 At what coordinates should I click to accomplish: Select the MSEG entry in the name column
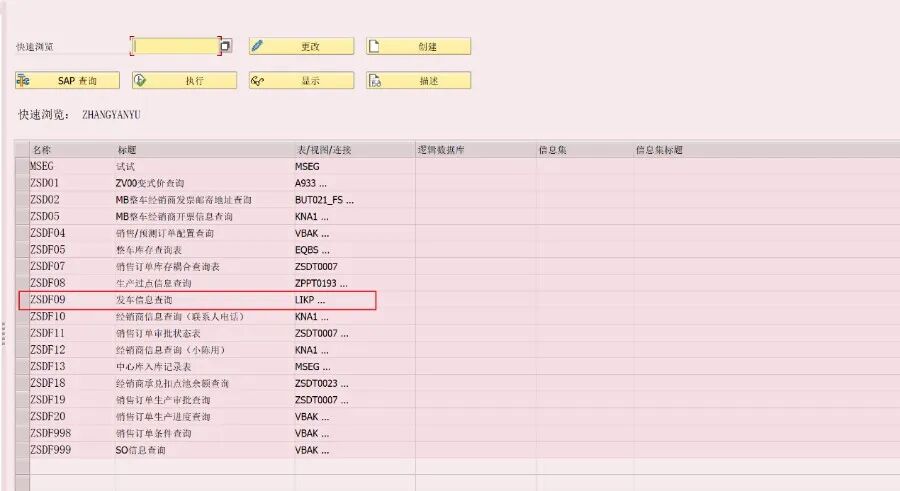(x=41, y=167)
